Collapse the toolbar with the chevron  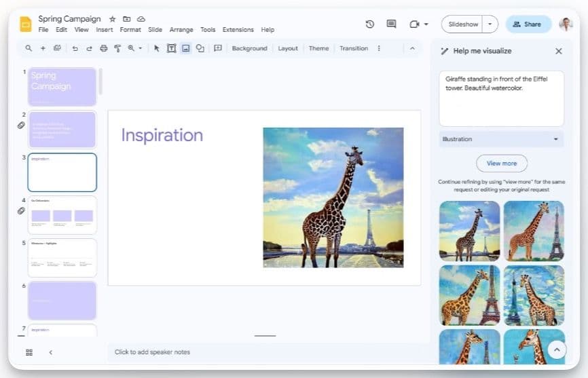tap(412, 48)
